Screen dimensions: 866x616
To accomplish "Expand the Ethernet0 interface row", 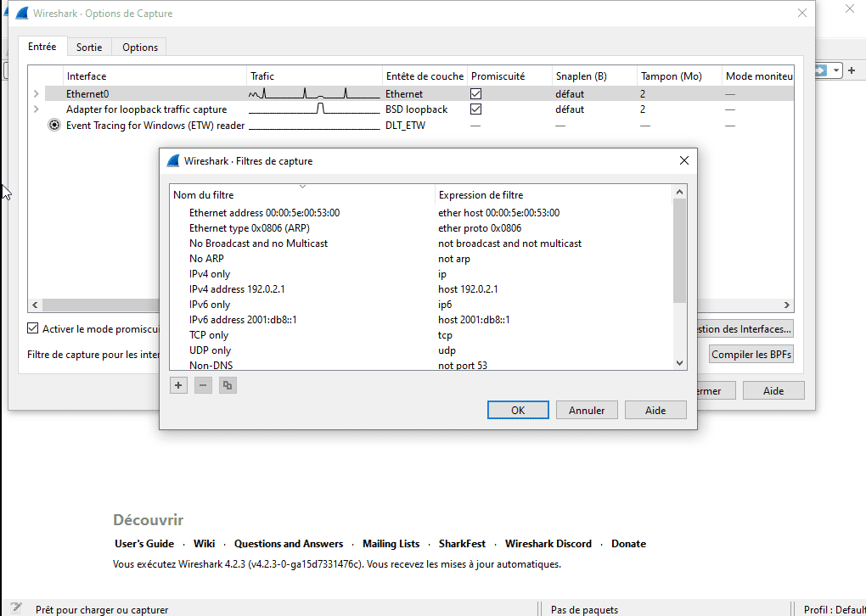I will (36, 94).
